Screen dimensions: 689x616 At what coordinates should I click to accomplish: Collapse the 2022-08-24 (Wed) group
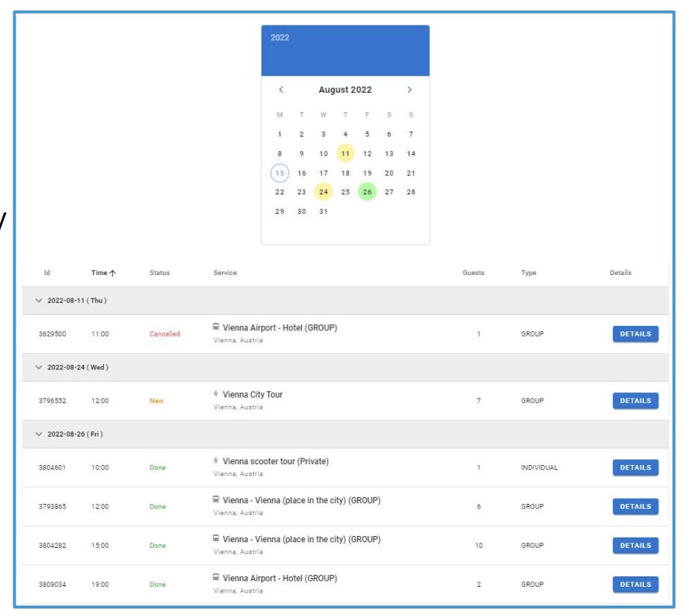tap(39, 367)
